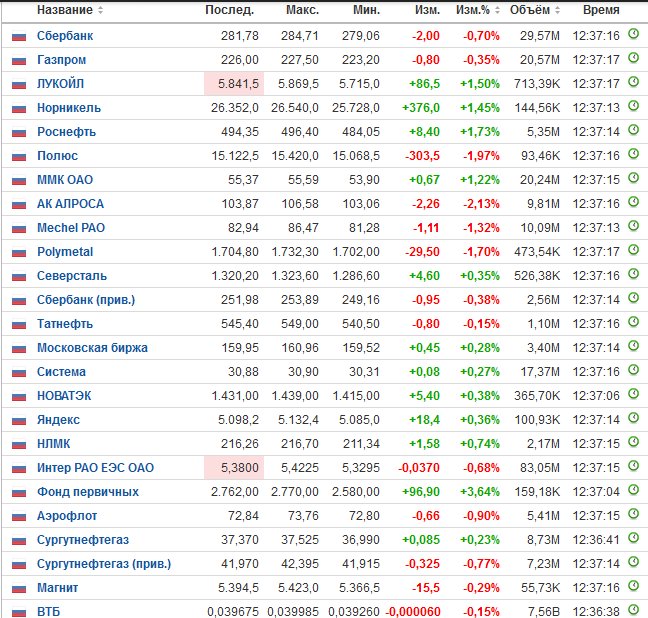Open Сургутнефтегаз (прив.) stock page
648x618 pixels.
[x=104, y=564]
